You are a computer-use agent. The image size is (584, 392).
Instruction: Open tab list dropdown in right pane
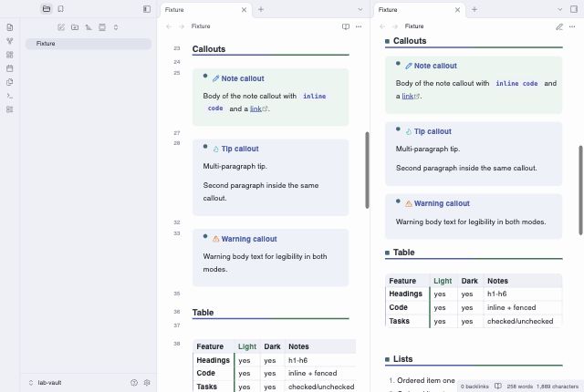(559, 10)
